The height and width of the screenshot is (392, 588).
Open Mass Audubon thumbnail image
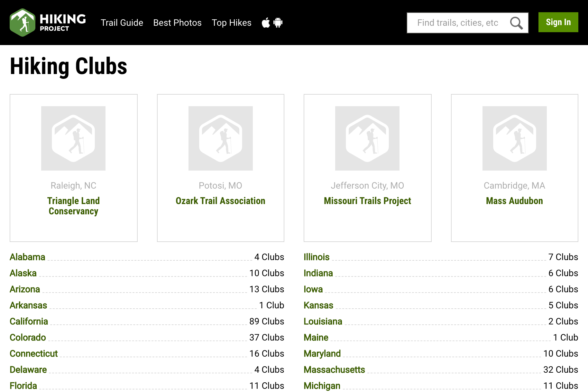click(515, 138)
